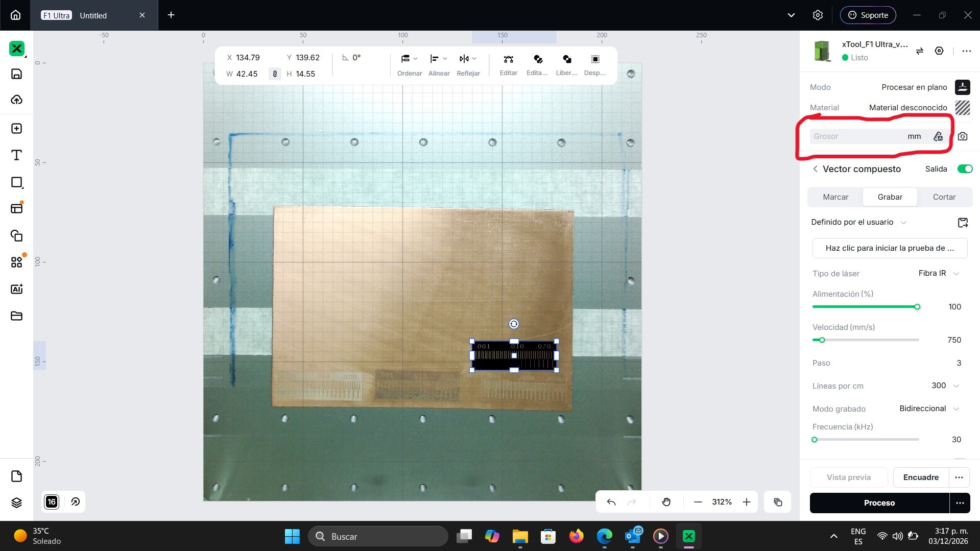Click the cloud upload icon
980x551 pixels.
click(16, 100)
